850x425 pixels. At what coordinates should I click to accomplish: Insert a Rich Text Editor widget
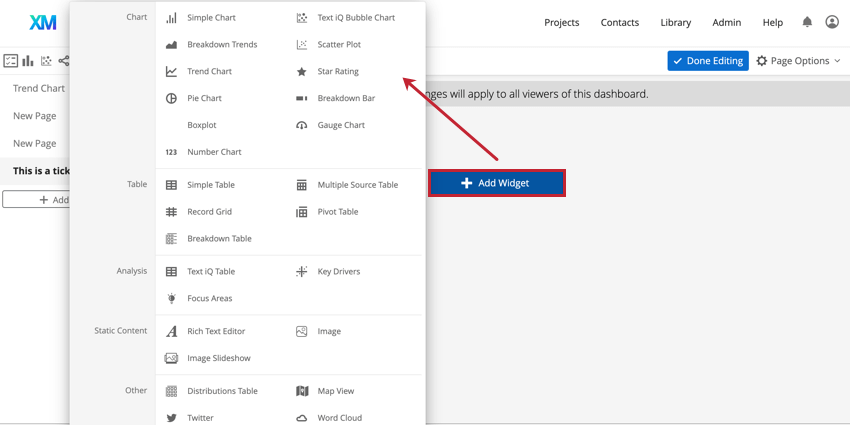(215, 331)
